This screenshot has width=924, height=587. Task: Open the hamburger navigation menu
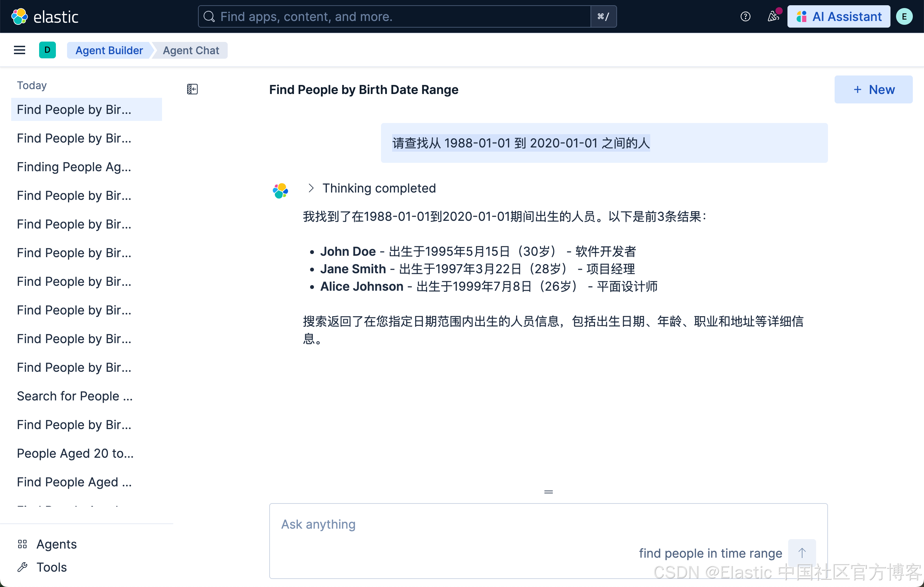coord(20,50)
